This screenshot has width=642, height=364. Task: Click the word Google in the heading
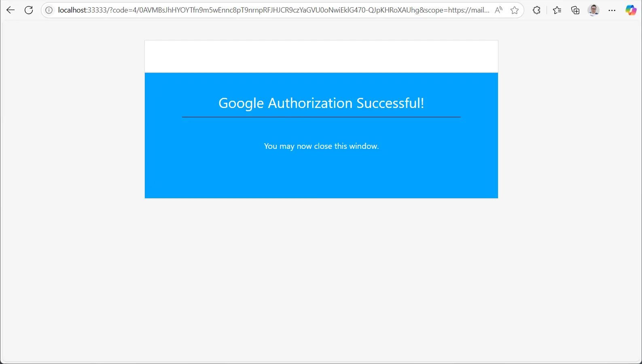(x=241, y=103)
